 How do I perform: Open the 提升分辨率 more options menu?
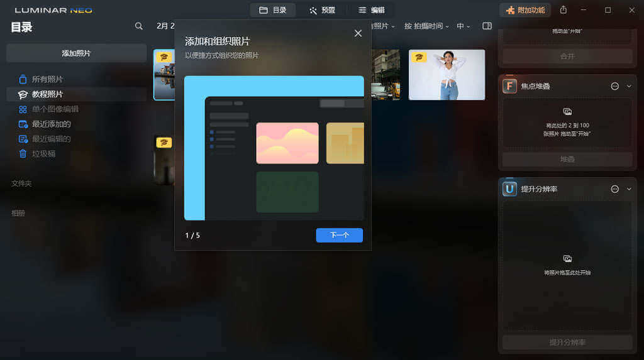[x=615, y=189]
